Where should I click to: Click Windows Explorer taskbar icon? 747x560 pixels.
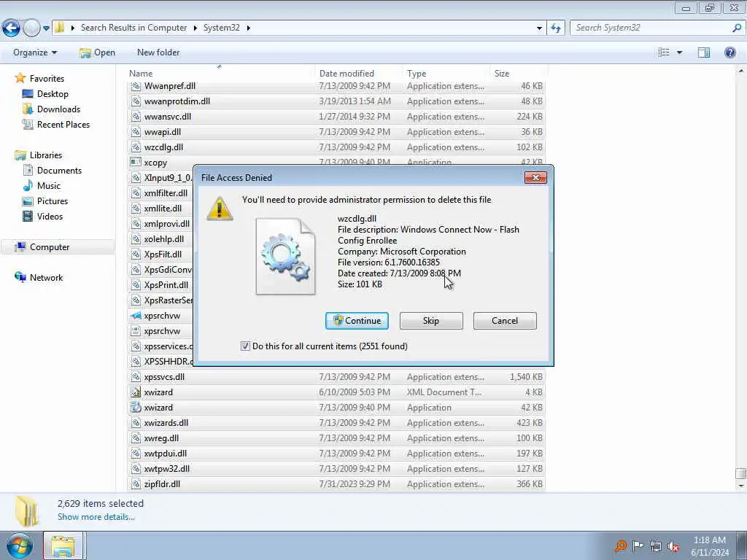(x=63, y=545)
